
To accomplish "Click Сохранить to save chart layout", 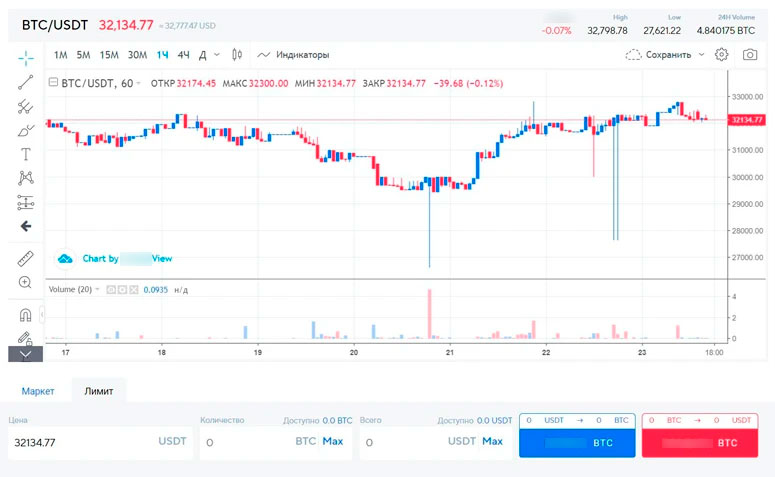I will click(x=659, y=55).
